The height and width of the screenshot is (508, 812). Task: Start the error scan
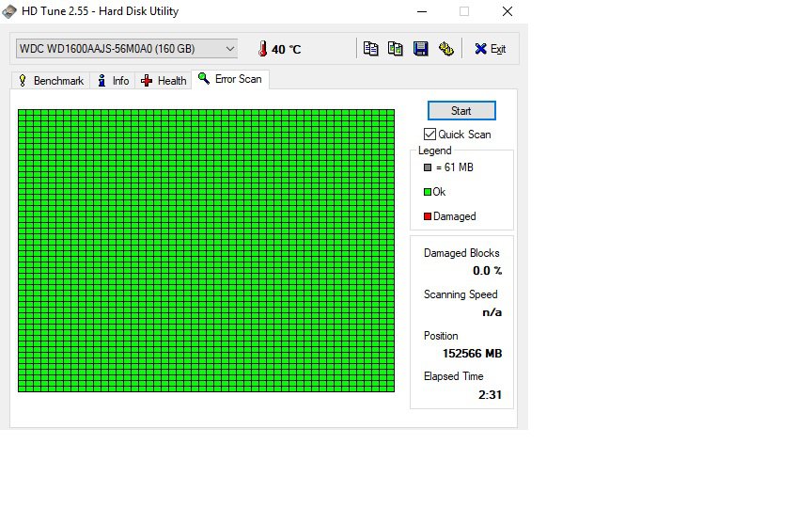(x=461, y=110)
